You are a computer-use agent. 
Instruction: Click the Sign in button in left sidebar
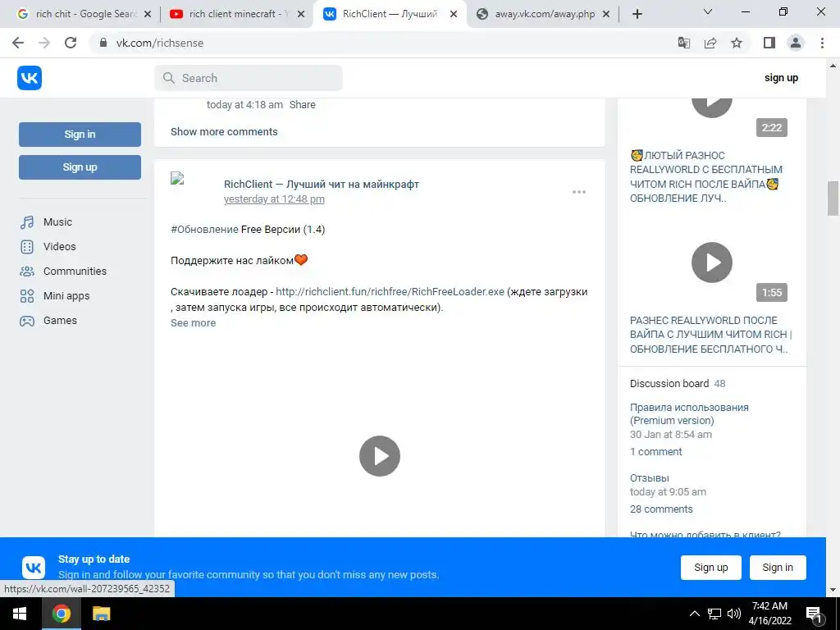click(80, 135)
